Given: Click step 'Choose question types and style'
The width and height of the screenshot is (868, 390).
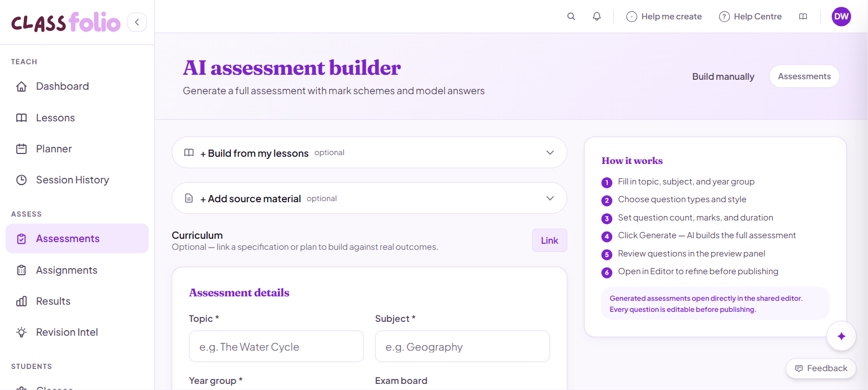Looking at the screenshot, I should [682, 199].
